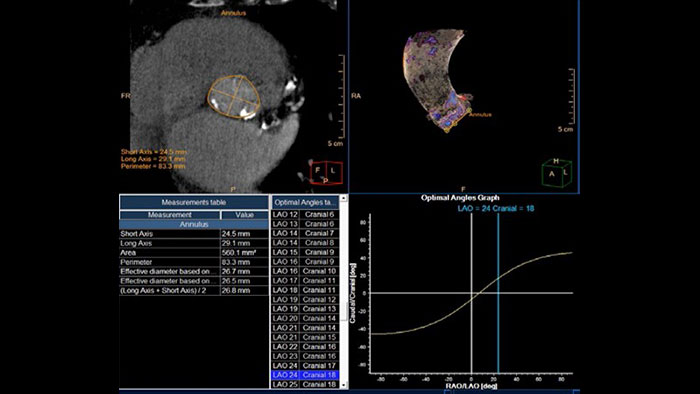Viewport: 700px width, 394px height.
Task: Click the Annulus label on 3D model
Action: click(480, 115)
